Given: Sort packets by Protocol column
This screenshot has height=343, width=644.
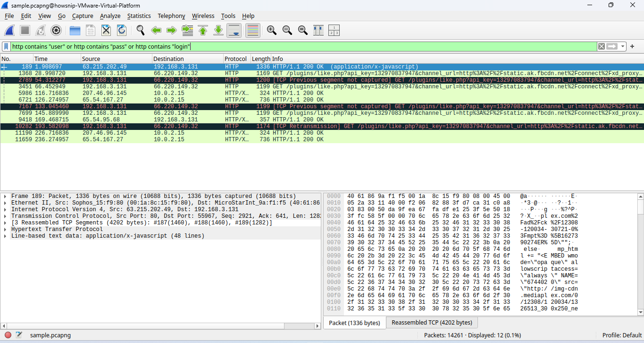Looking at the screenshot, I should pyautogui.click(x=235, y=59).
